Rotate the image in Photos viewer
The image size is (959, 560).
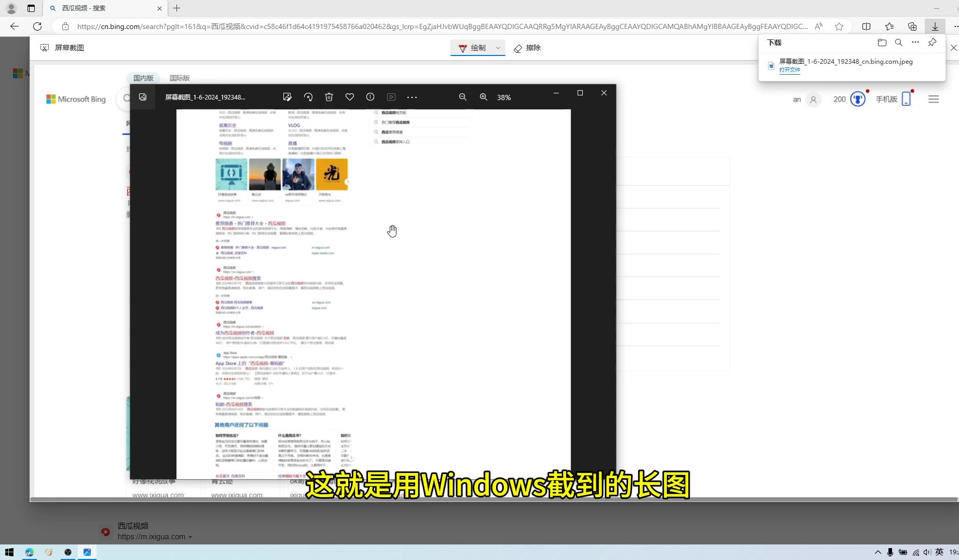[x=308, y=97]
